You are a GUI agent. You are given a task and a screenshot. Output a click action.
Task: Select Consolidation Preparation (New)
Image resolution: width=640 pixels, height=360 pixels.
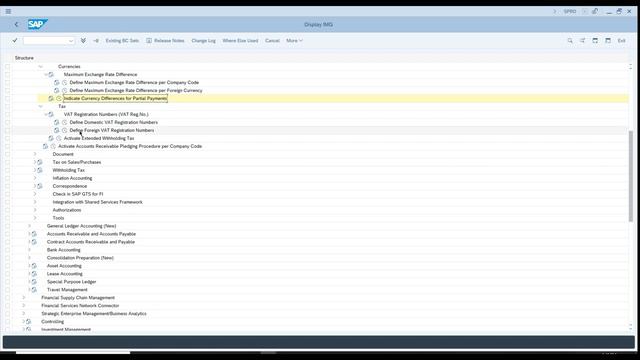tap(80, 258)
